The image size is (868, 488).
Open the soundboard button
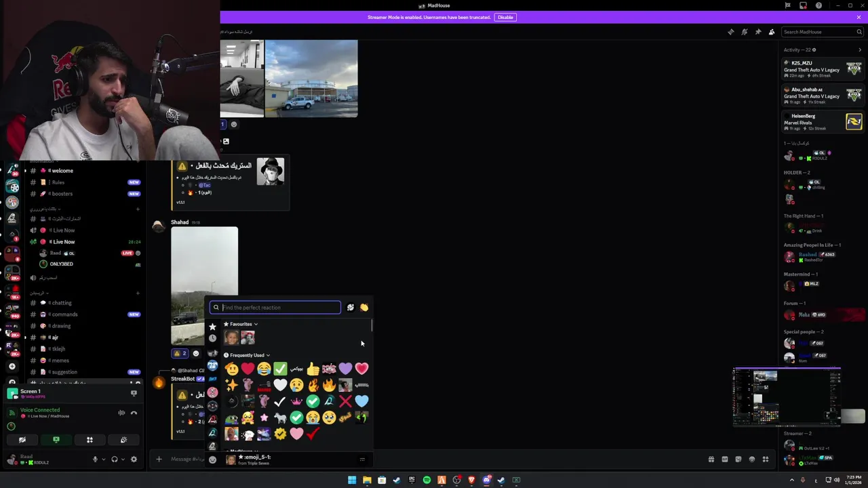coord(123,440)
